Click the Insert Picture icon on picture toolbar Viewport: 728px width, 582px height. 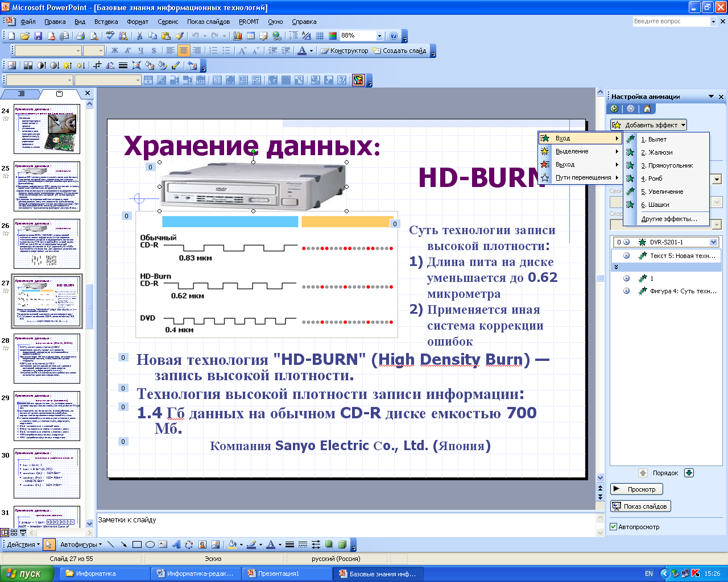pyautogui.click(x=12, y=65)
